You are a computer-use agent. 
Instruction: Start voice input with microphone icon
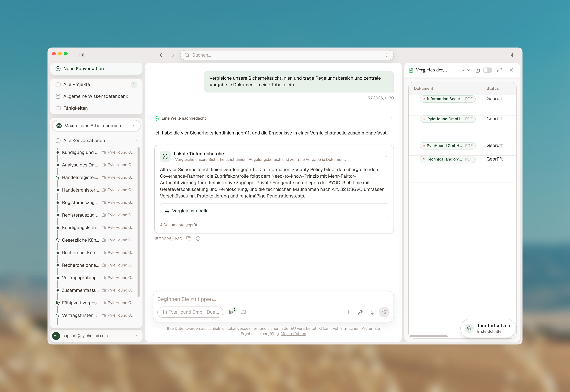pos(372,312)
